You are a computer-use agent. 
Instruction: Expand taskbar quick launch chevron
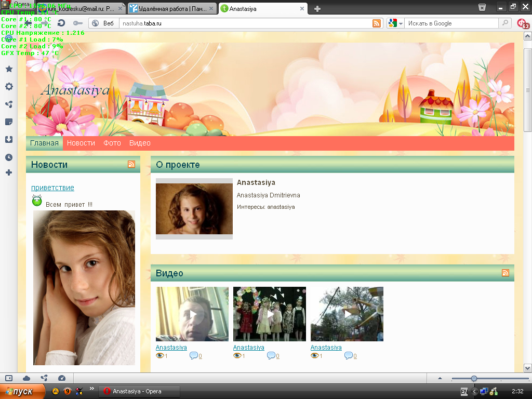click(x=91, y=389)
